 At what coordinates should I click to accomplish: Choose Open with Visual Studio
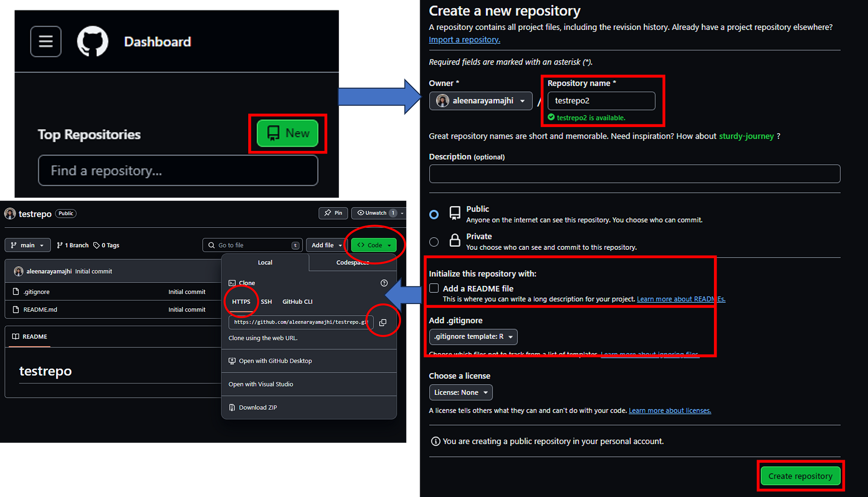point(309,384)
